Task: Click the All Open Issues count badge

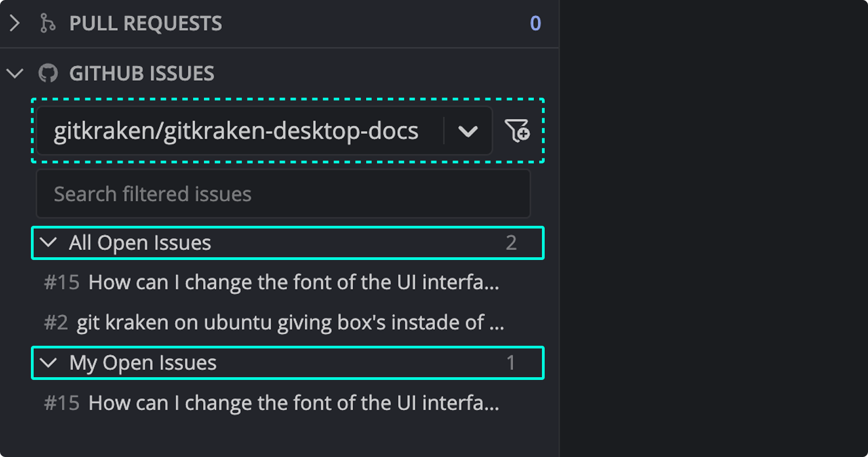Action: pos(510,243)
